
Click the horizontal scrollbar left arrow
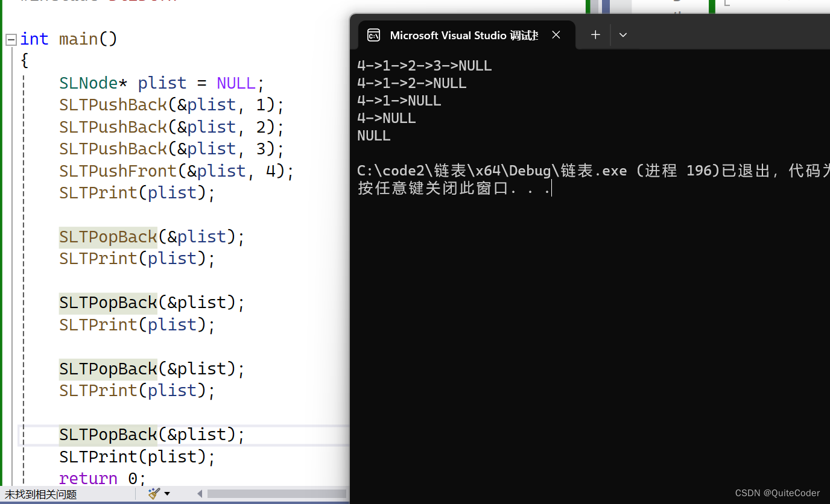(200, 494)
